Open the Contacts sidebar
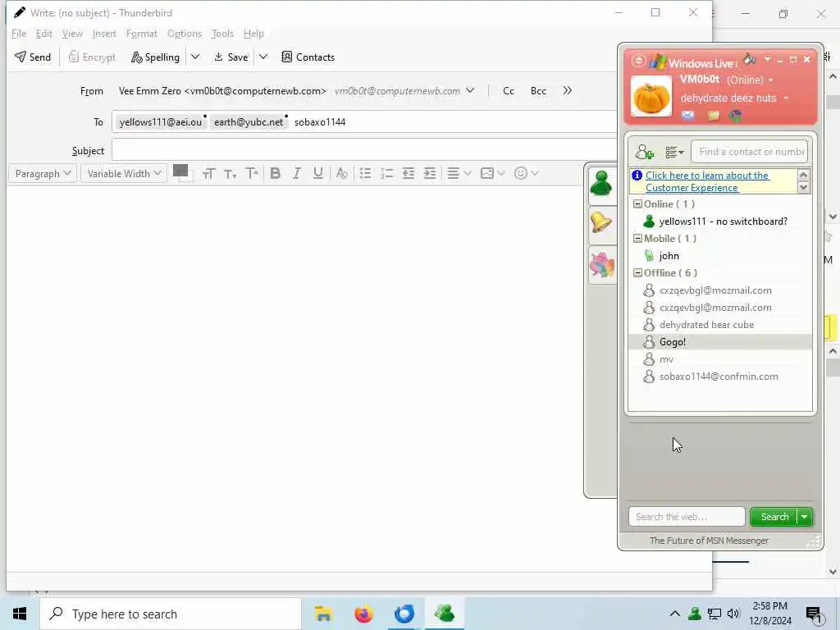Screen dimensions: 840x630 (308, 57)
